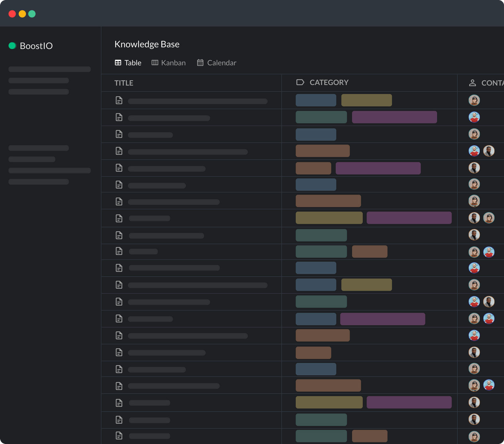Viewport: 504px width, 444px height.
Task: Open the Calendar tab label
Action: [221, 63]
